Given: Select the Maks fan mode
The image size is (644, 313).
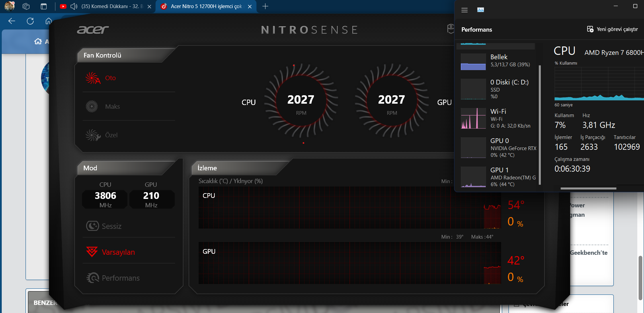Looking at the screenshot, I should click(112, 107).
